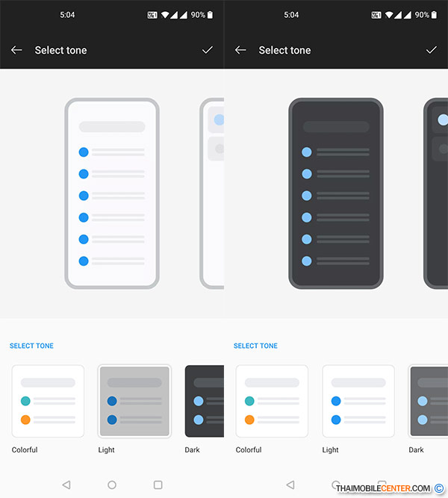Viewport: 448px width, 498px height.
Task: Tap the back arrow in the left screen
Action: tap(16, 50)
